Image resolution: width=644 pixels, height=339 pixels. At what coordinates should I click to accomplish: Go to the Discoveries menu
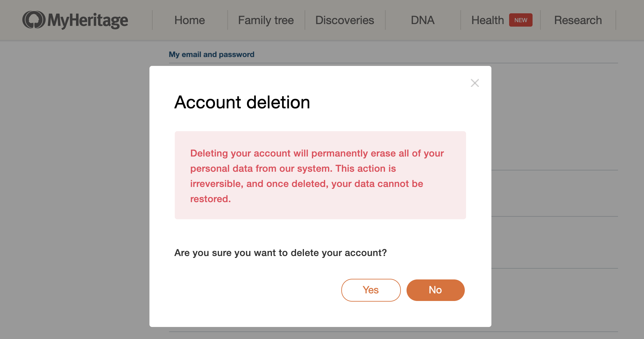(345, 20)
